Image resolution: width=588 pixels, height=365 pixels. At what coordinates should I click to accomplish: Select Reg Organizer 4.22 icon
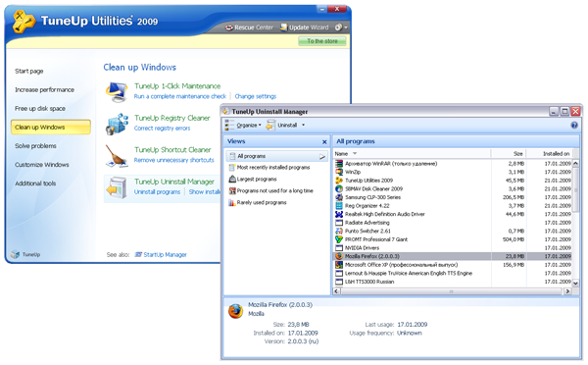point(339,206)
